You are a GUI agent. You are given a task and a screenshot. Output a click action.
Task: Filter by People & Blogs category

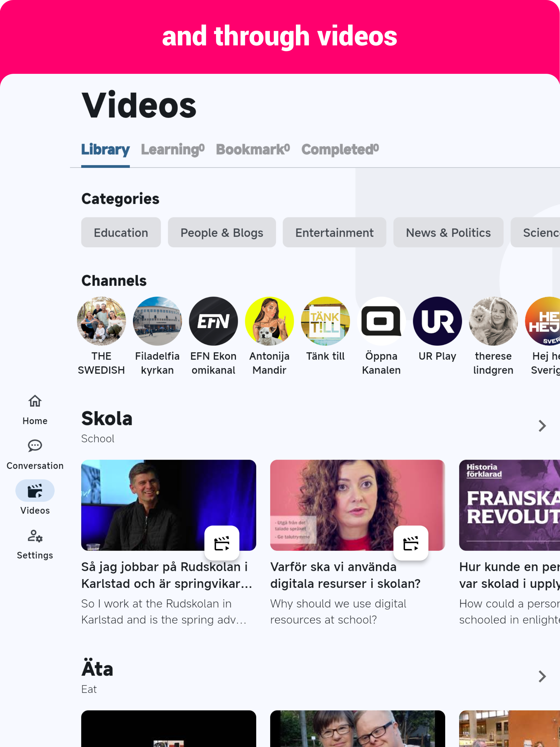[x=222, y=232]
